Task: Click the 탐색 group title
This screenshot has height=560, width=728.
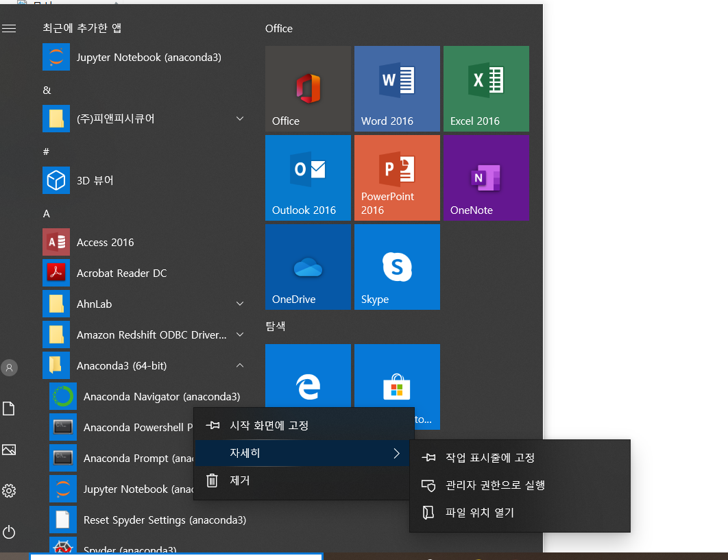Action: coord(276,326)
